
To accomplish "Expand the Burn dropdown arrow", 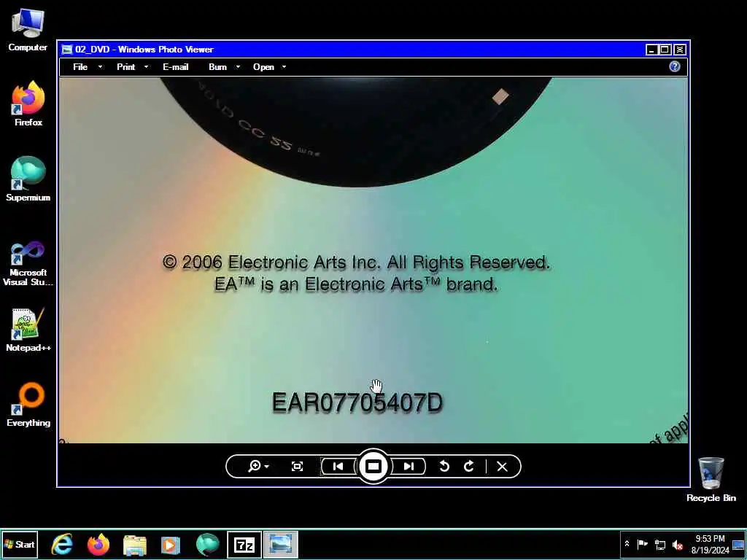I will click(x=238, y=67).
